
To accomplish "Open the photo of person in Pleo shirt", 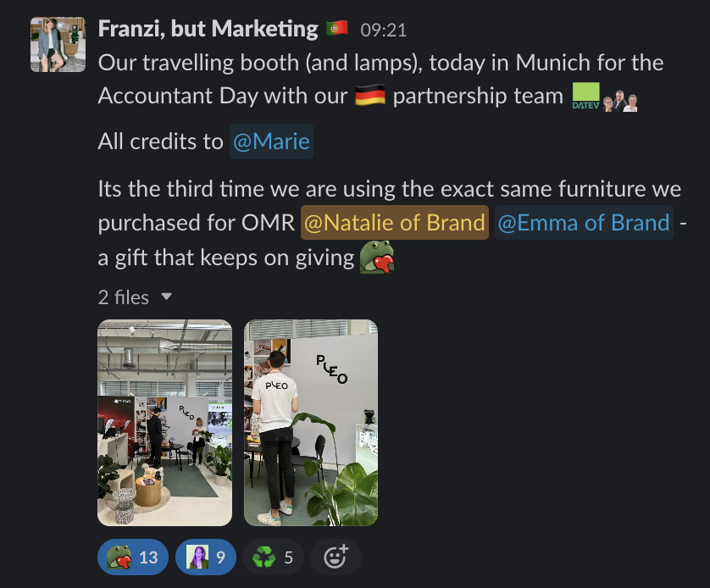I will click(311, 423).
